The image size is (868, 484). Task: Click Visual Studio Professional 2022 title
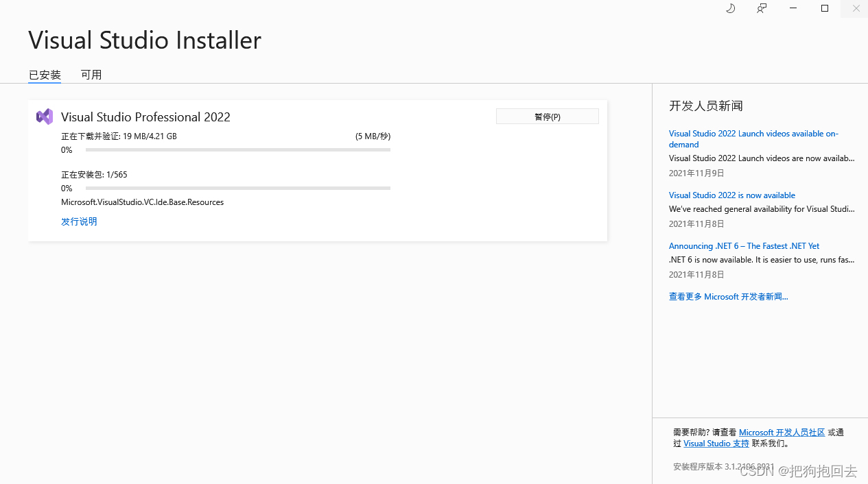[x=145, y=117]
